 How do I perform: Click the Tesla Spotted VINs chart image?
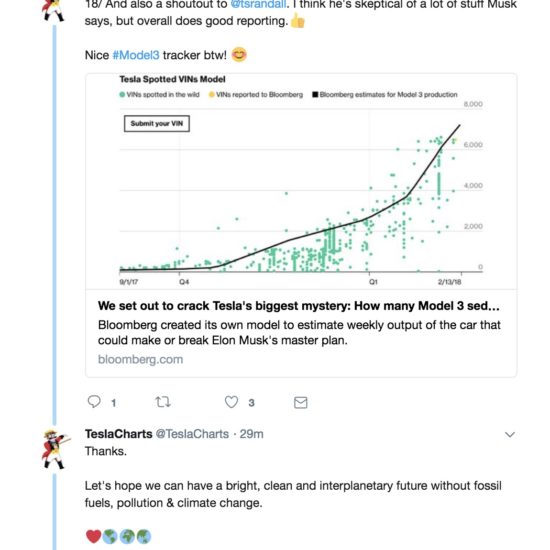(301, 182)
